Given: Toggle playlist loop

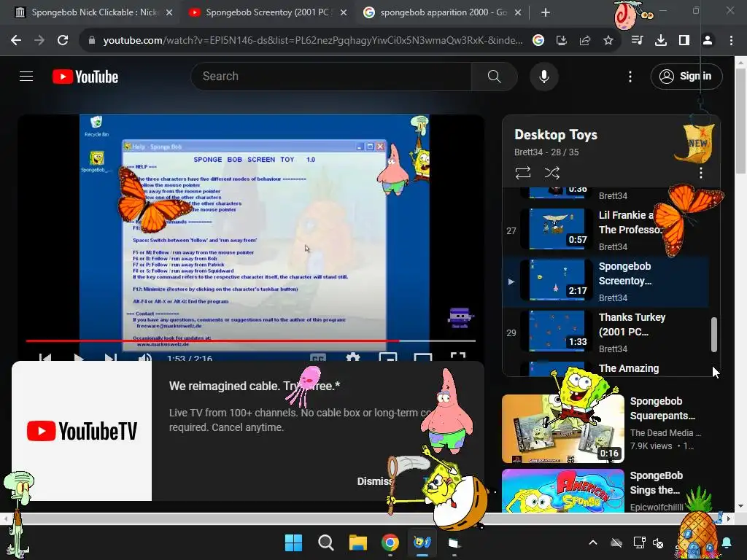Looking at the screenshot, I should click(x=523, y=173).
